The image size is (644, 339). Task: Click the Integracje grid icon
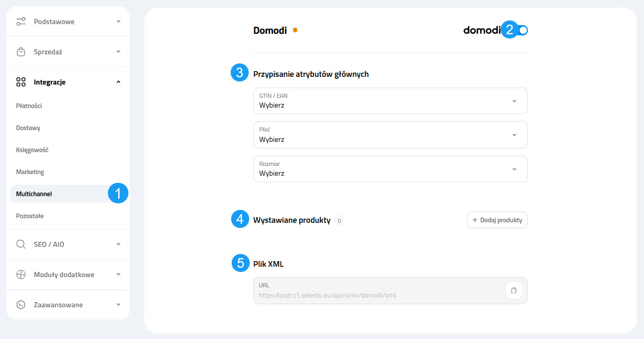click(21, 82)
